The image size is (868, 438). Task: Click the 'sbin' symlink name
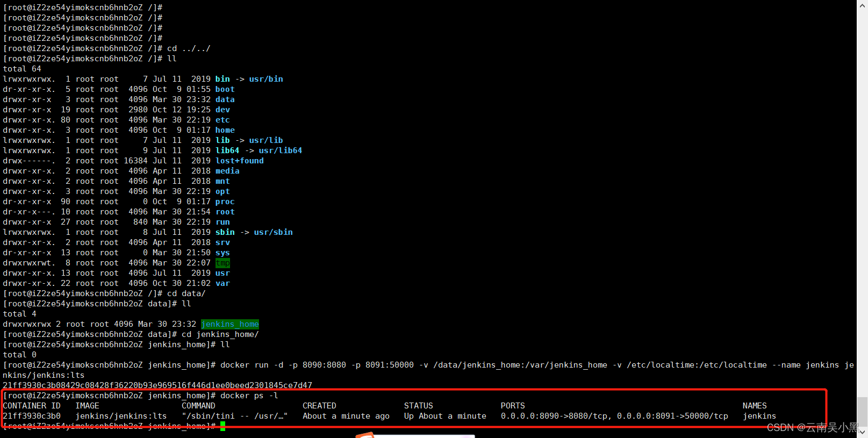225,232
